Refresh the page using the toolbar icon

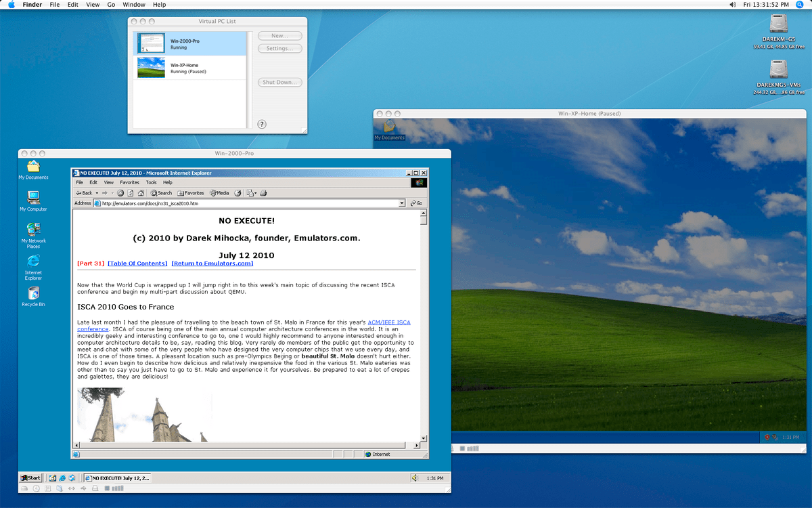[130, 193]
